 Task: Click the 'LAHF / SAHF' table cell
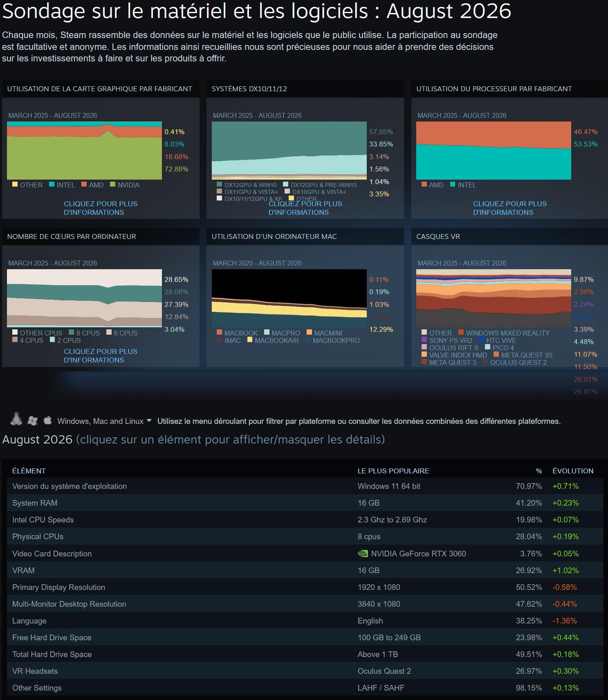[381, 688]
